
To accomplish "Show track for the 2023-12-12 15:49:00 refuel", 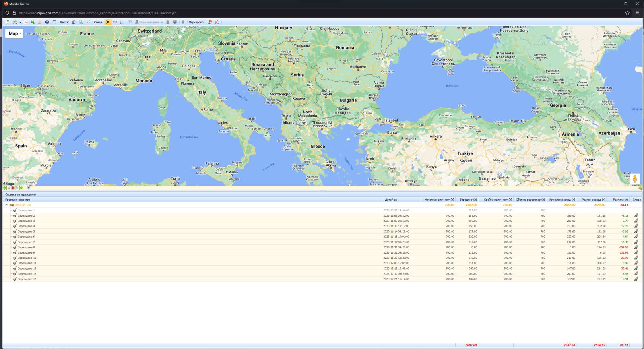I will point(636,268).
